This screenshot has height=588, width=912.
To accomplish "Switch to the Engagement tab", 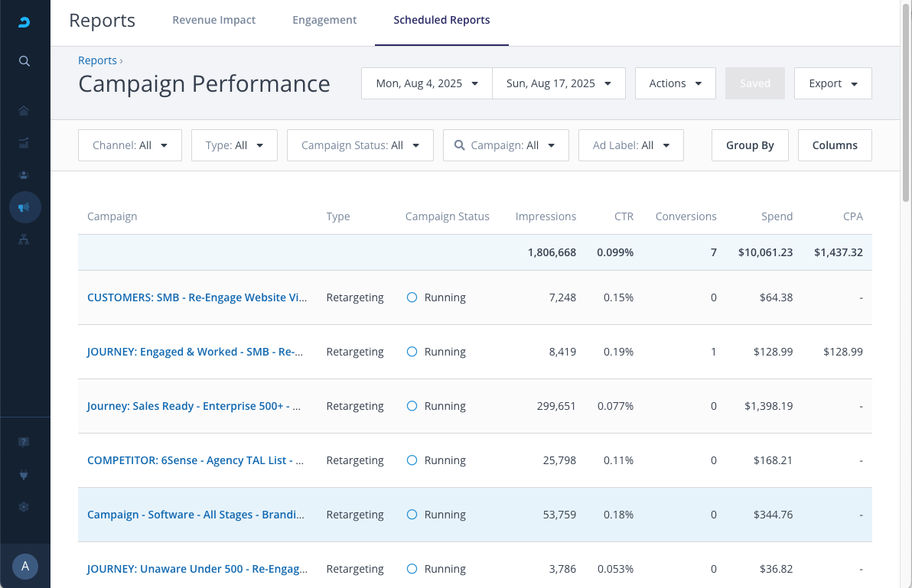I will 324,20.
